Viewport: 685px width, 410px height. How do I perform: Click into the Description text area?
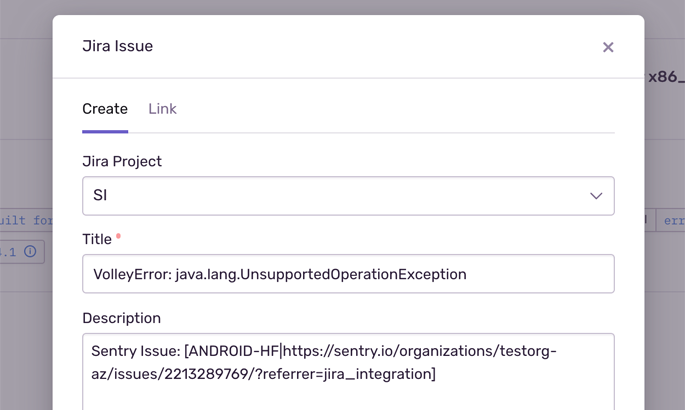(348, 385)
